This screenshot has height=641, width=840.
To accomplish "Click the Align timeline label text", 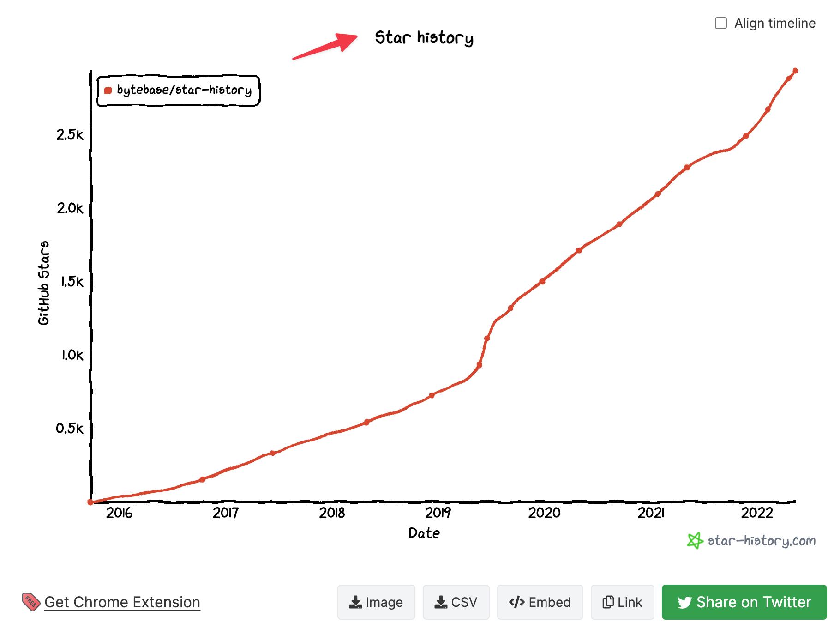I will [774, 23].
